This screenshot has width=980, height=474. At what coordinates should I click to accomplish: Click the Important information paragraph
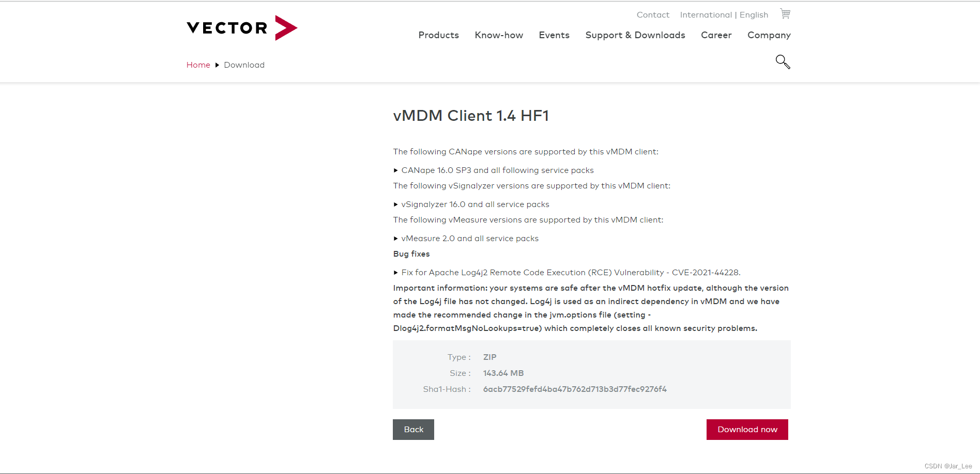click(x=591, y=308)
